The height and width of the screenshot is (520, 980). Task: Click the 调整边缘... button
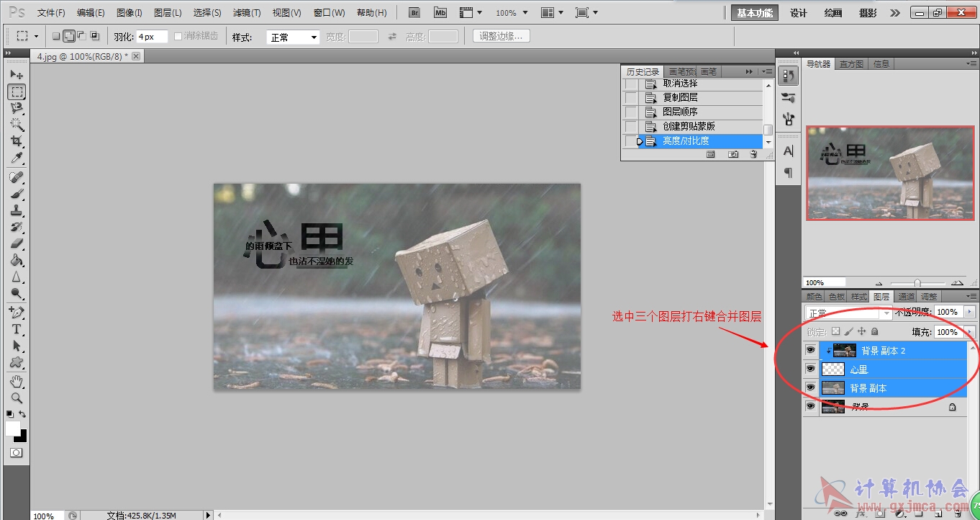[x=502, y=36]
